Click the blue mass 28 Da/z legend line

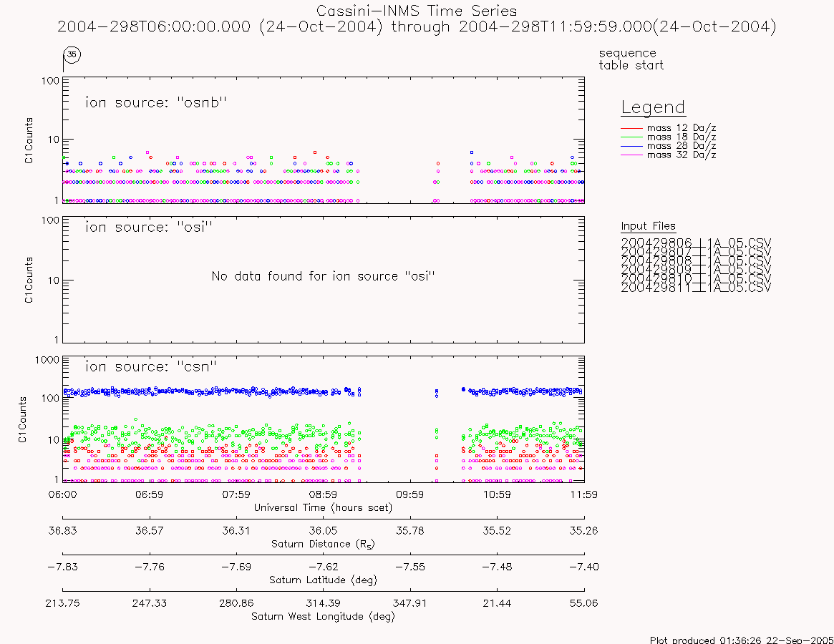point(632,146)
